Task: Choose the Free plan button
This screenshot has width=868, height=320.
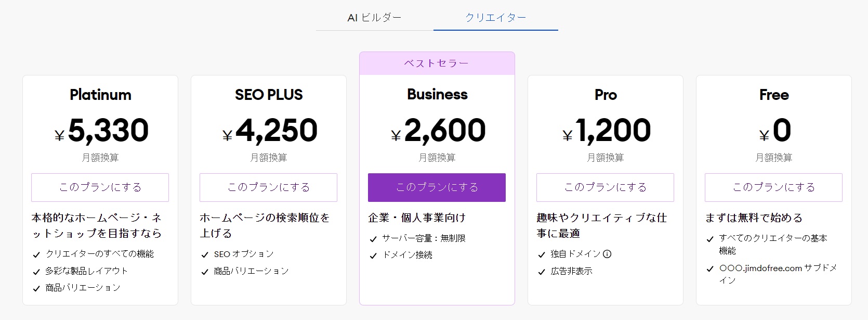Action: pyautogui.click(x=773, y=187)
